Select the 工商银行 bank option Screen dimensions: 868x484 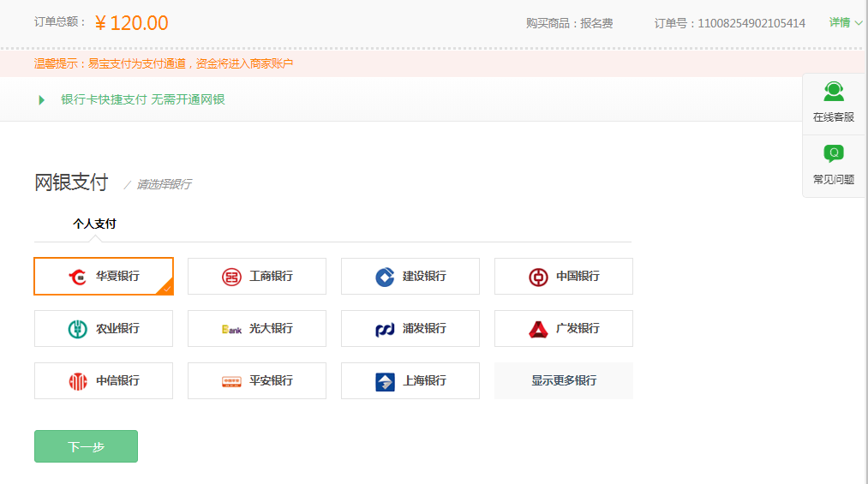[x=257, y=276]
